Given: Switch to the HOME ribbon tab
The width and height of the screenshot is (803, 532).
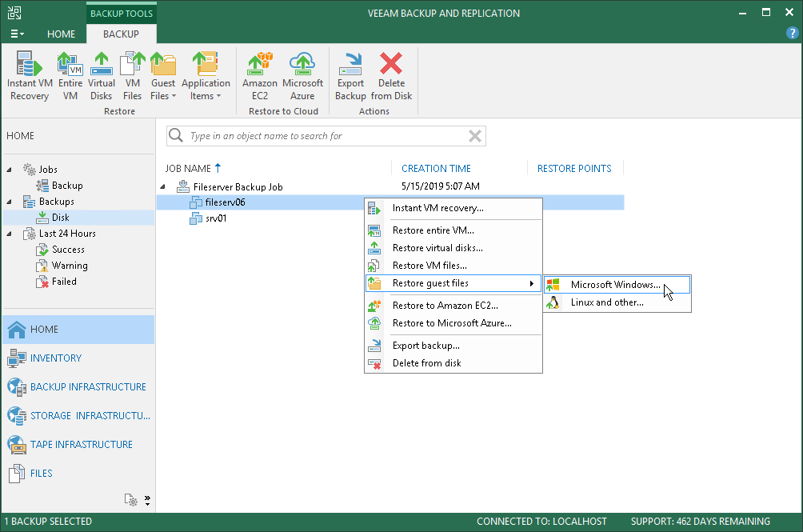Looking at the screenshot, I should coord(61,34).
